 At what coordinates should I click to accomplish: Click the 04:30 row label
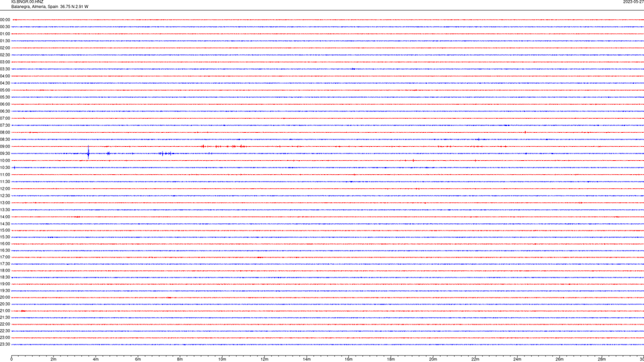(5, 83)
